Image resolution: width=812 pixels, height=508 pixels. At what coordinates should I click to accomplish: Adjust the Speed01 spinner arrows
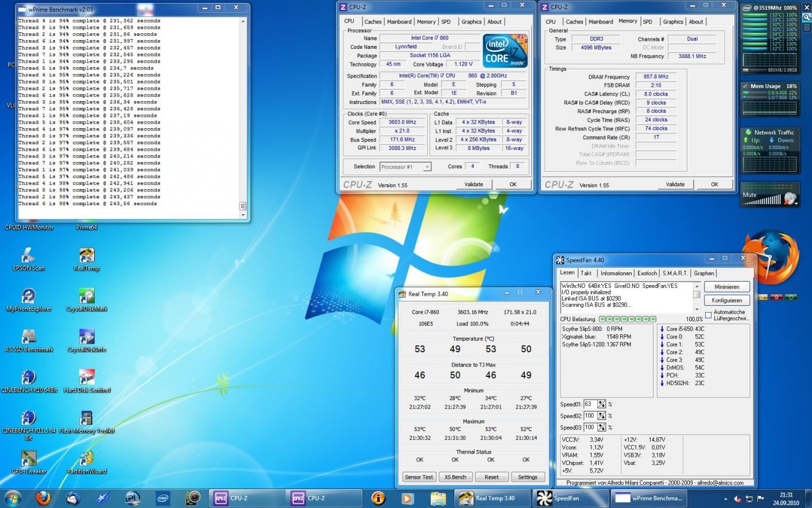tap(602, 404)
